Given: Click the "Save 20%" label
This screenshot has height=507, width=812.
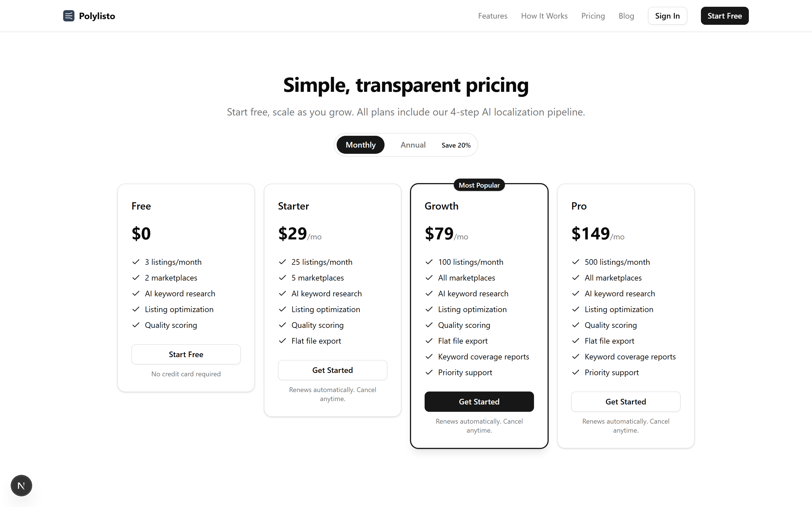Looking at the screenshot, I should point(456,145).
